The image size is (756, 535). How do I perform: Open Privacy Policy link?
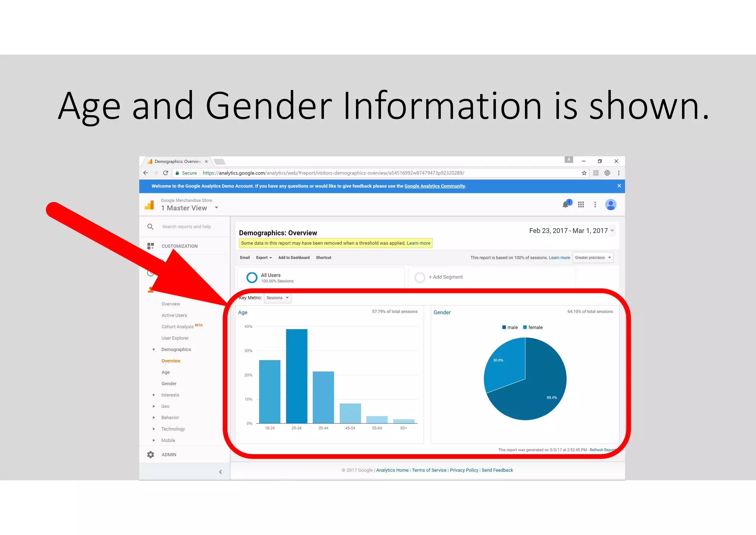pos(464,470)
